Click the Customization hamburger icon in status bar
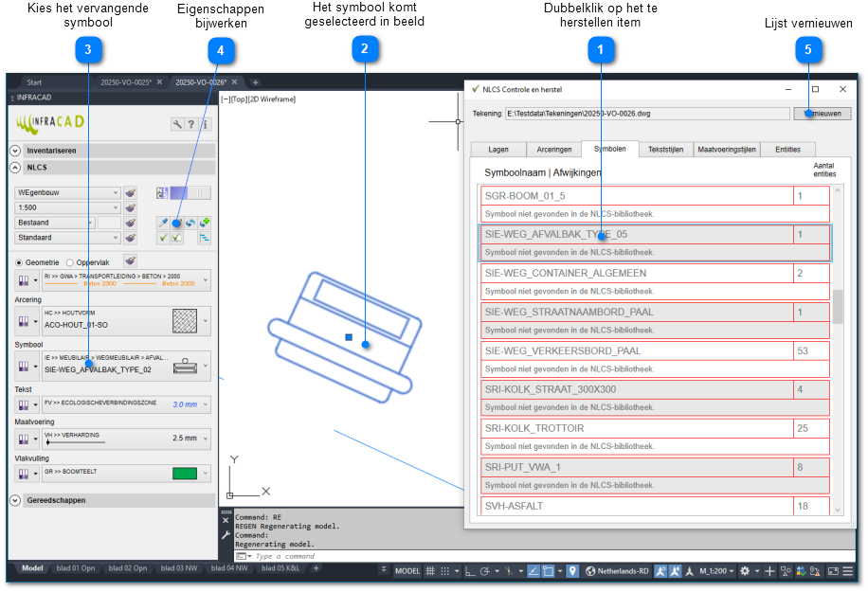Viewport: 868px width, 592px height. [849, 571]
